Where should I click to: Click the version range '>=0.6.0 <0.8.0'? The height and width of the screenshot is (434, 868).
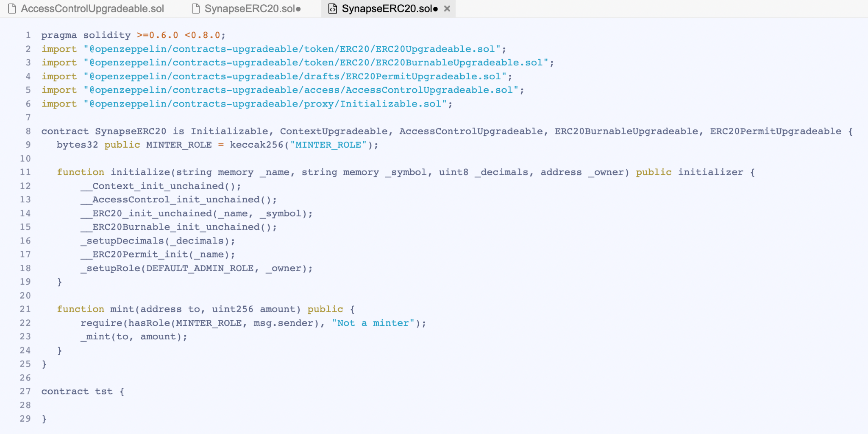click(x=178, y=35)
